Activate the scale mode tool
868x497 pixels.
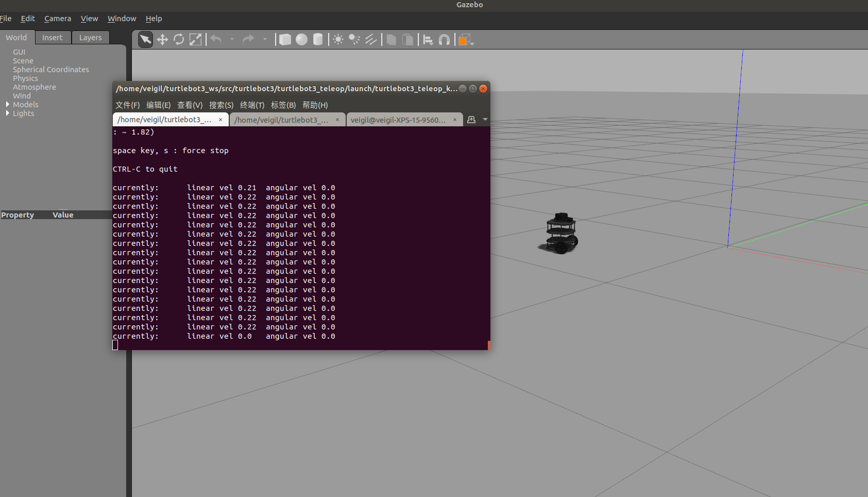point(195,40)
